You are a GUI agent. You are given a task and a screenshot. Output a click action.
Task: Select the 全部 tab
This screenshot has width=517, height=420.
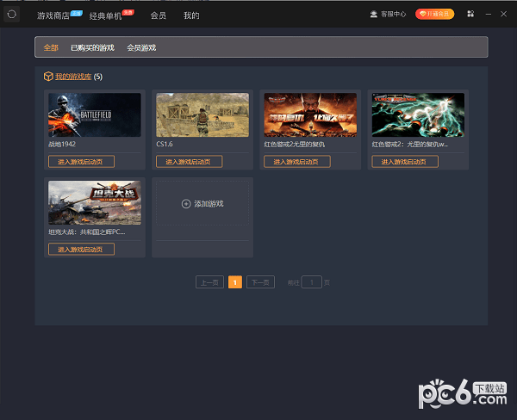point(51,47)
